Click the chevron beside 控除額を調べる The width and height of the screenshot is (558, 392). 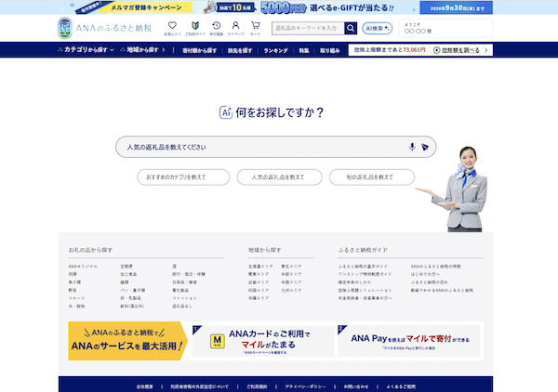tap(486, 50)
